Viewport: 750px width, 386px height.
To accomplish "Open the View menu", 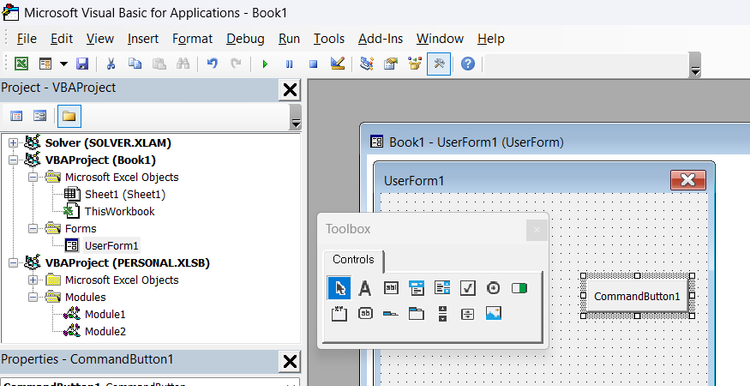I will [100, 39].
